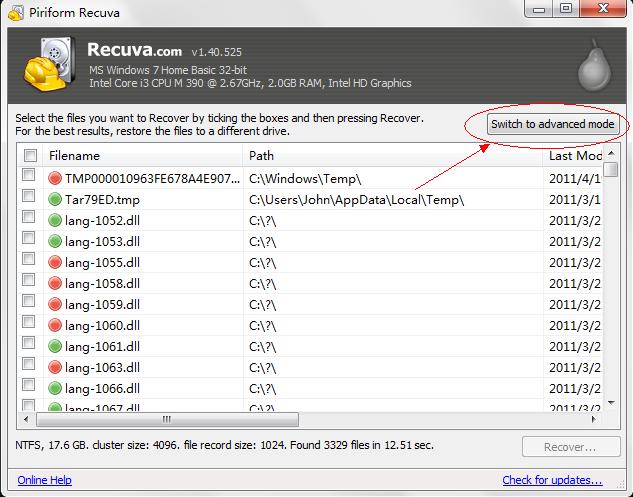The width and height of the screenshot is (633, 497).
Task: Select the lang-1055.dll filename
Action: pos(102,262)
